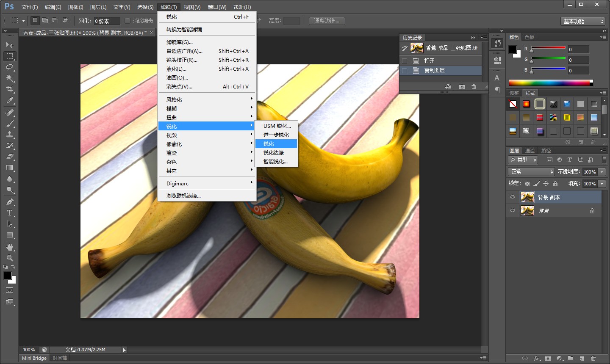Hide the 背景 副本 layer
The height and width of the screenshot is (364, 610).
tap(513, 197)
